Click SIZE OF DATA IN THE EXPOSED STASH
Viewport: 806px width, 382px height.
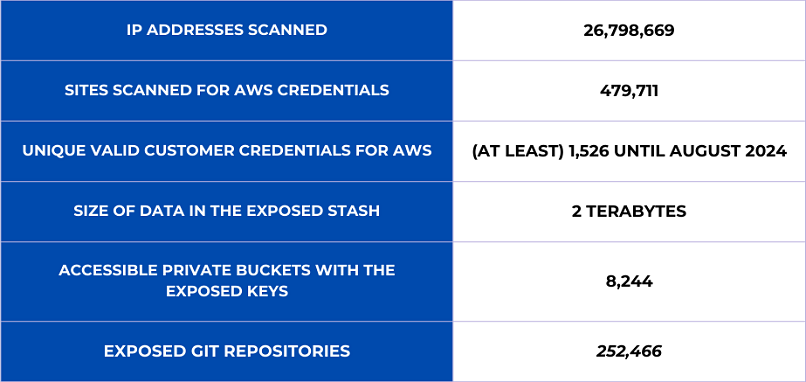click(x=227, y=211)
